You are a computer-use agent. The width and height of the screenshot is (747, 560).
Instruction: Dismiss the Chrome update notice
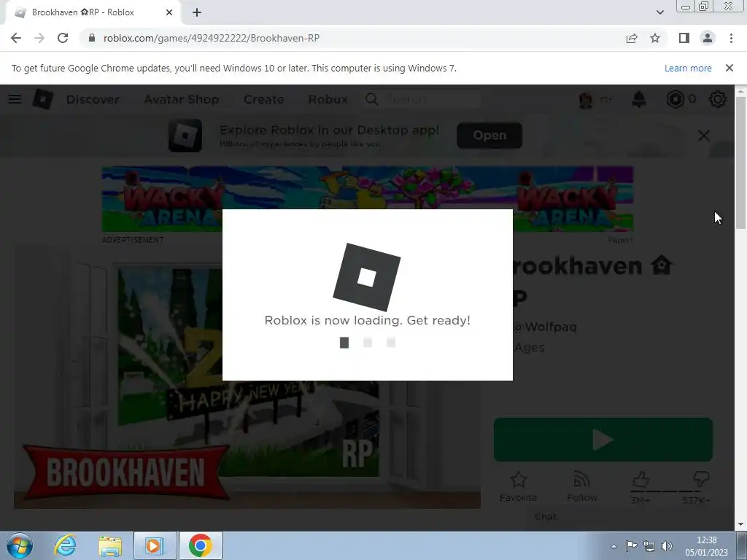(x=729, y=68)
